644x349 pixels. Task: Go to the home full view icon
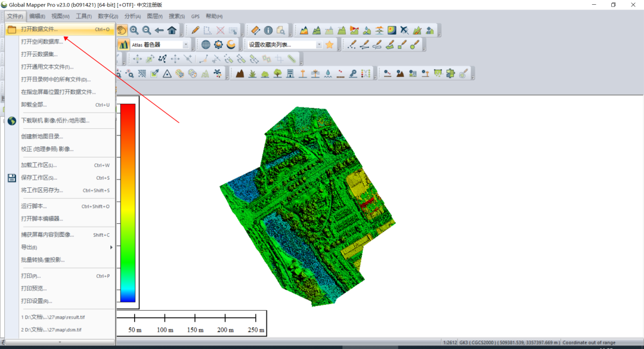[x=172, y=30]
